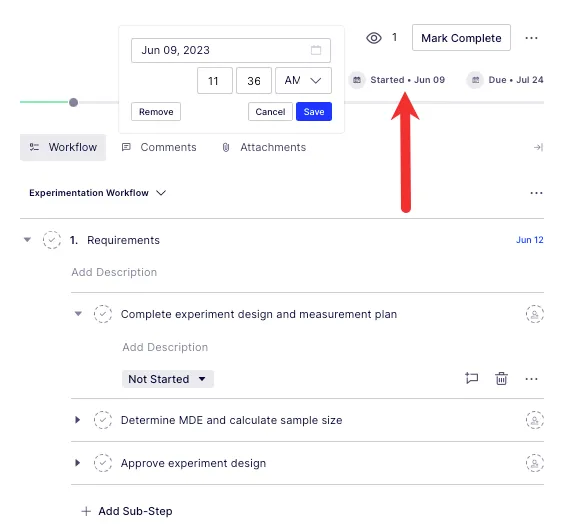Open the AM/PM dropdown

point(303,80)
